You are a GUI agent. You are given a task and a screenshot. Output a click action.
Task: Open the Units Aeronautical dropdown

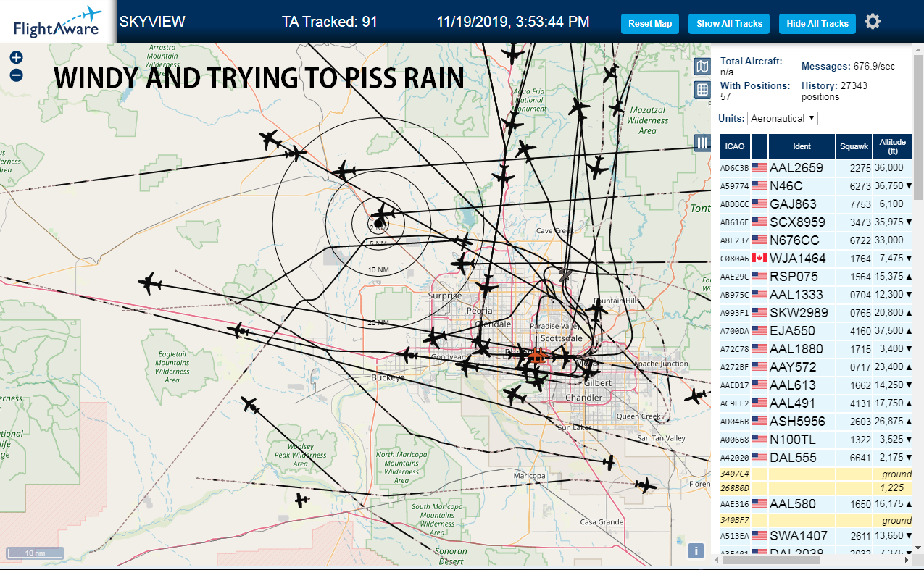[783, 118]
